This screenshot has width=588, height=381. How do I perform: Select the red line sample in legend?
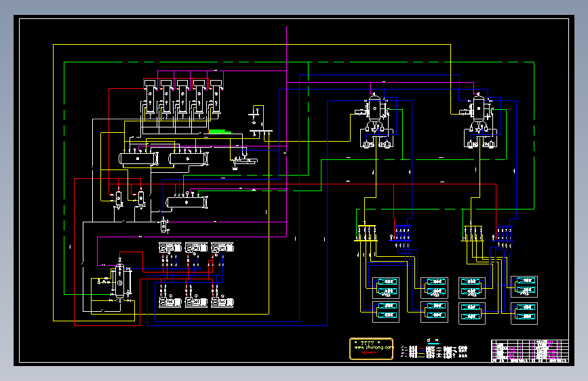tap(421, 348)
